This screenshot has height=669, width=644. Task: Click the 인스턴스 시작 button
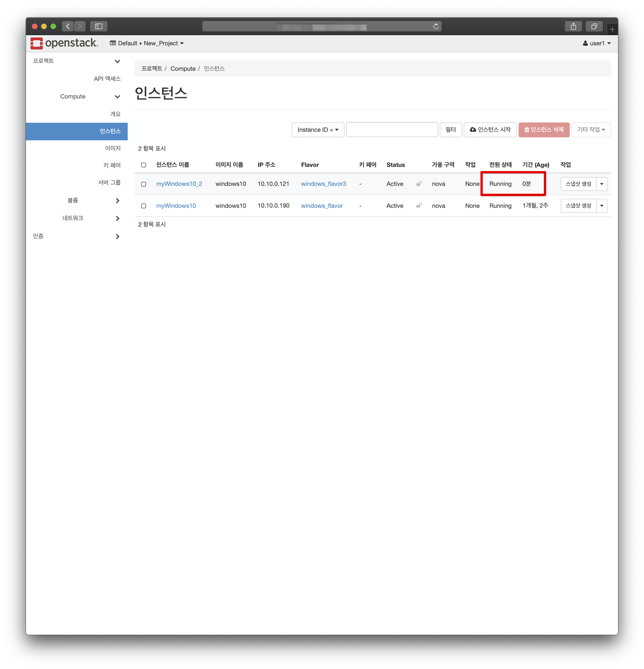pos(490,130)
